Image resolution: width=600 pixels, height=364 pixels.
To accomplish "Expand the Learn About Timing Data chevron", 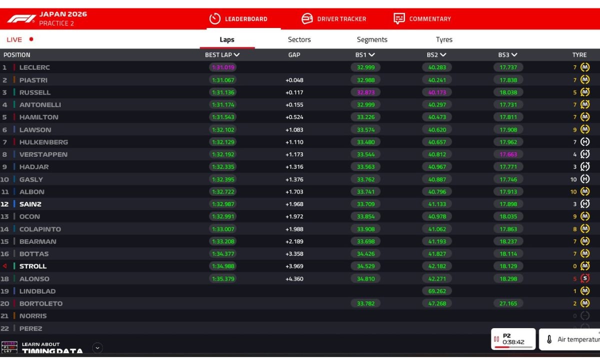I will [97, 348].
